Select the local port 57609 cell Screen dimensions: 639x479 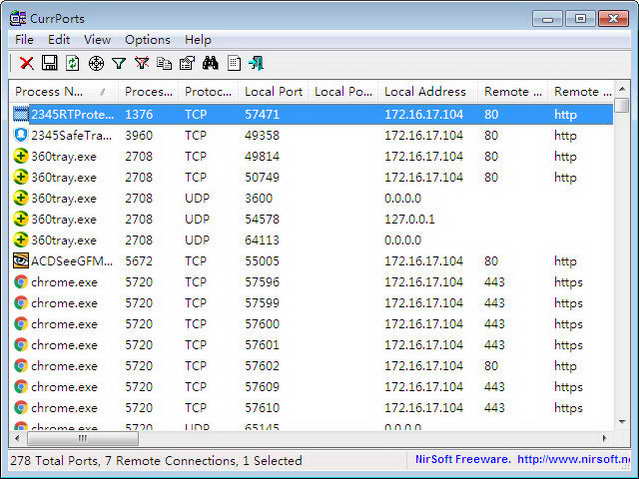262,387
